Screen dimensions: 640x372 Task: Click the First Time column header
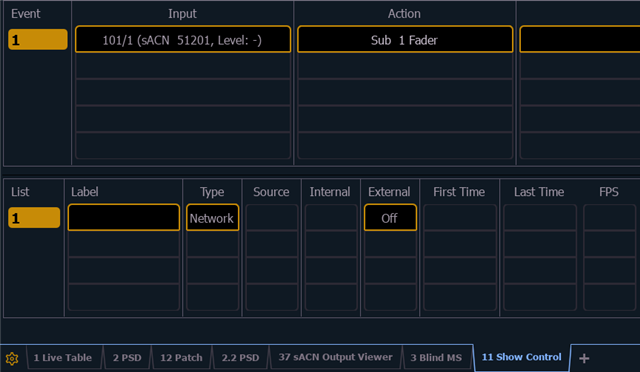coord(459,192)
